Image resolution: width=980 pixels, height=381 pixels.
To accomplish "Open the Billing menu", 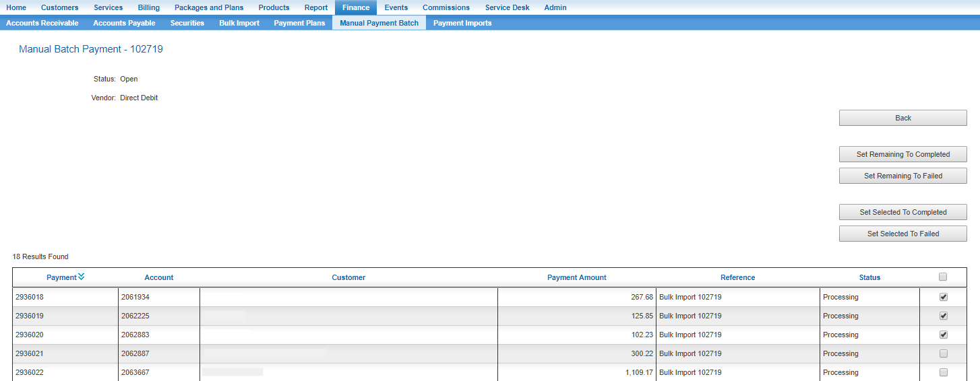I will (148, 7).
